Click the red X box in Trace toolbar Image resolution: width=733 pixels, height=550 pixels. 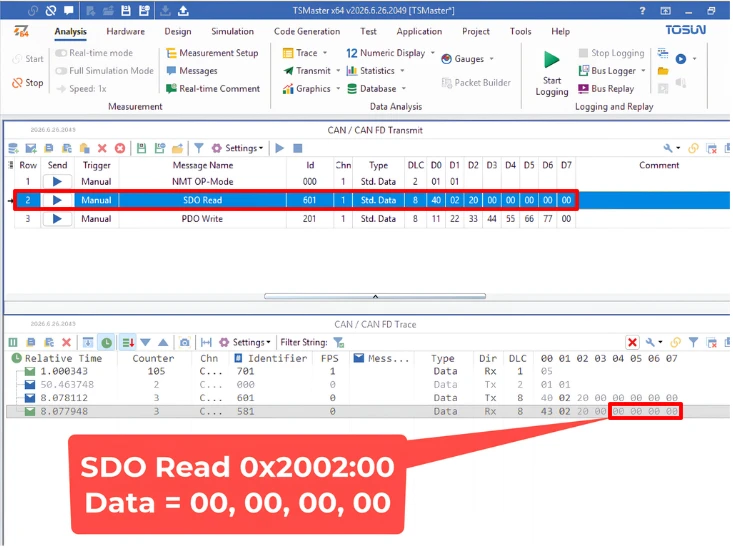tap(632, 342)
